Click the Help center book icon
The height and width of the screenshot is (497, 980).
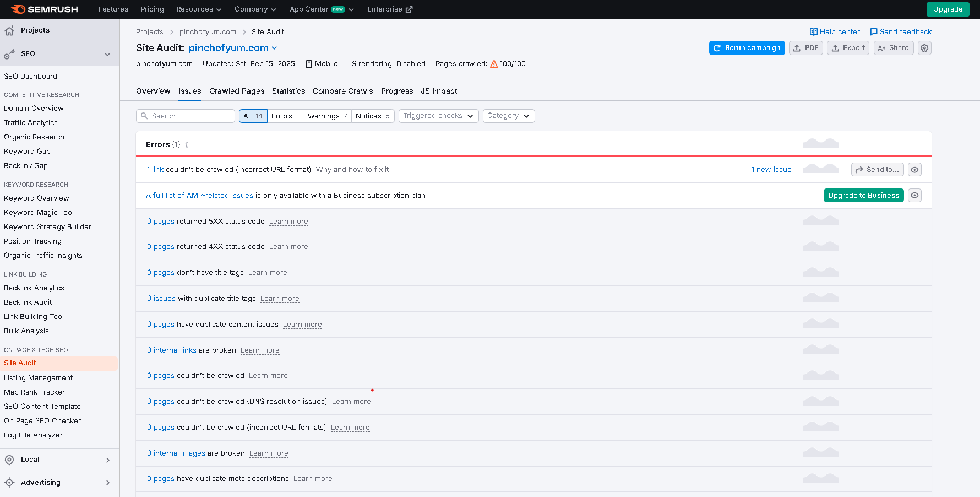pos(813,32)
